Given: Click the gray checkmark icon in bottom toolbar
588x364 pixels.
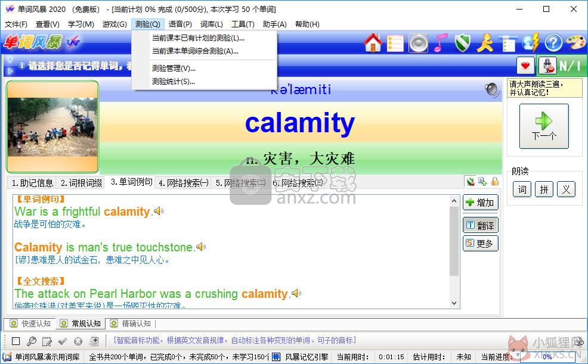Looking at the screenshot, I should [x=63, y=341].
